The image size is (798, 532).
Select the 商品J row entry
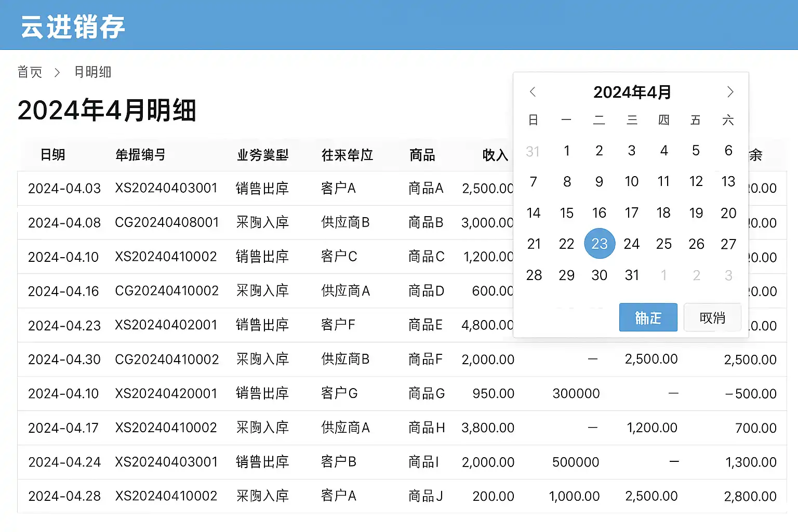click(x=425, y=496)
